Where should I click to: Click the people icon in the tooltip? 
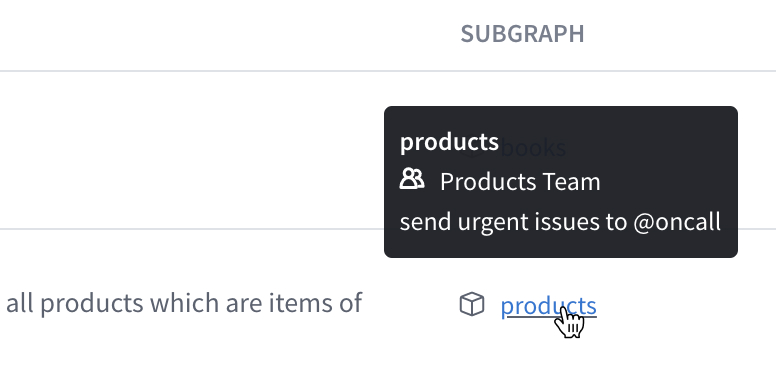pyautogui.click(x=412, y=179)
